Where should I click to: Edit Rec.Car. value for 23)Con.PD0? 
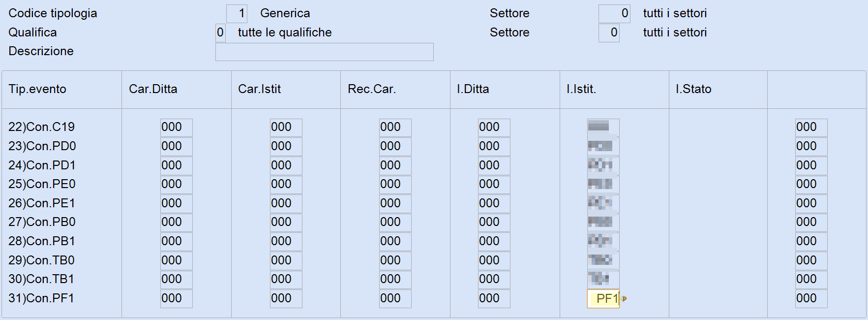pyautogui.click(x=395, y=146)
